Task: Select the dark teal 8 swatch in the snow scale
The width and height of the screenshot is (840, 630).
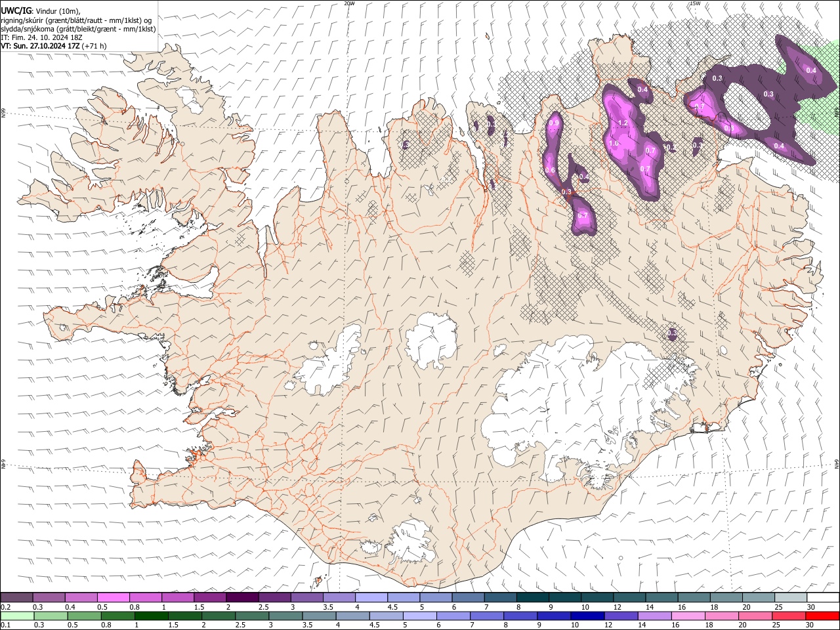Action: pyautogui.click(x=532, y=597)
